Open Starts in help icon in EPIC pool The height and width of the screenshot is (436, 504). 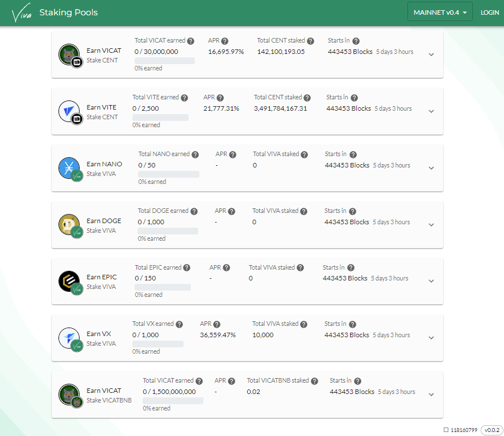coord(351,268)
